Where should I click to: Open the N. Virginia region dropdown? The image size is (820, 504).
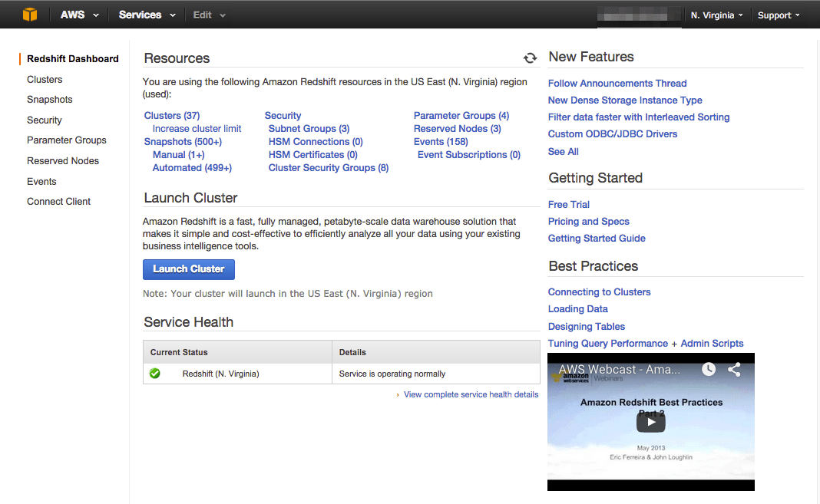[716, 14]
